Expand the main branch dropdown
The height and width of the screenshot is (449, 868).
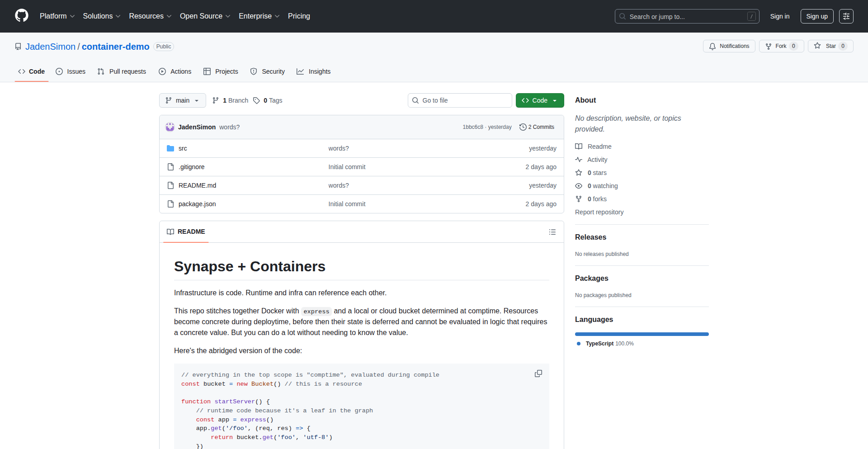182,100
